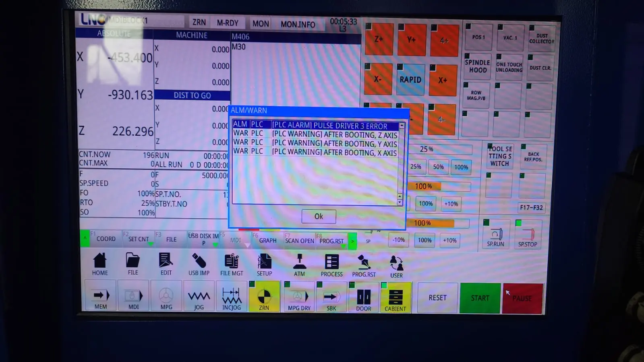This screenshot has width=644, height=362.
Task: Toggle the SPINDLE HOOD switch
Action: pyautogui.click(x=478, y=66)
